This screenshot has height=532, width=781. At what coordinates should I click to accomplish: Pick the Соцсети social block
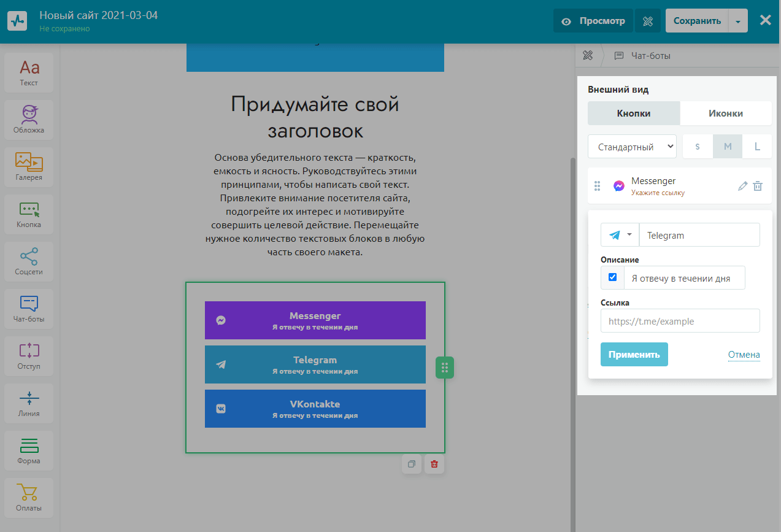(29, 261)
